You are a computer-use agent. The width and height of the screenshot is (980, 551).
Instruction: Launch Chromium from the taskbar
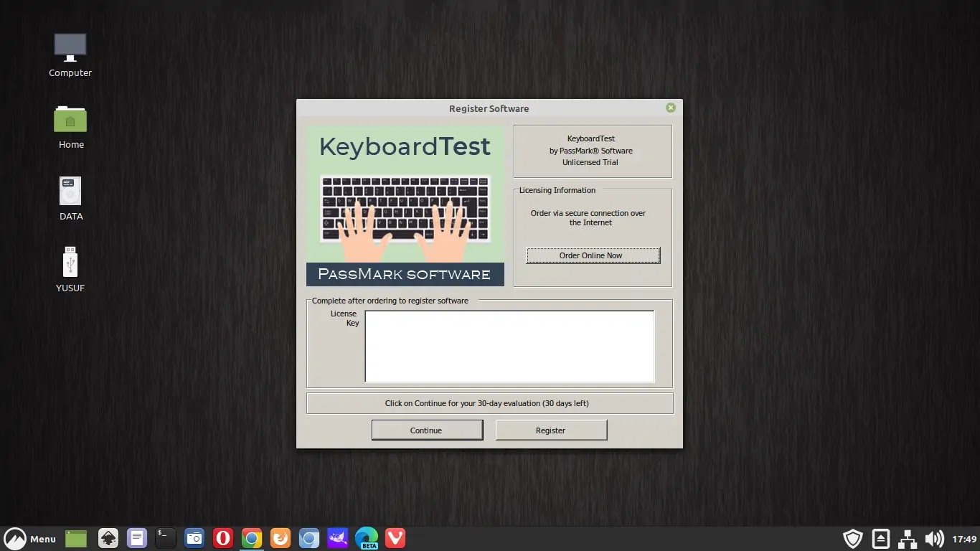pos(309,539)
